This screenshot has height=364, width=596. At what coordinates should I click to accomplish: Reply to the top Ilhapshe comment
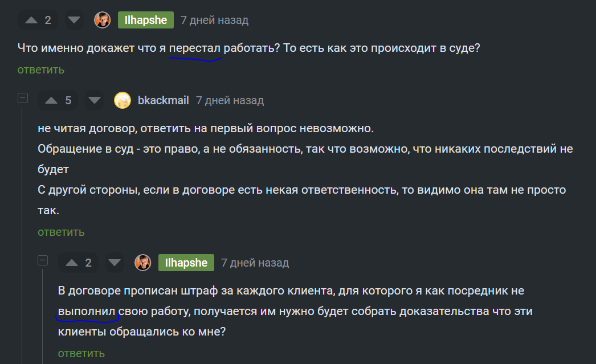[x=40, y=70]
